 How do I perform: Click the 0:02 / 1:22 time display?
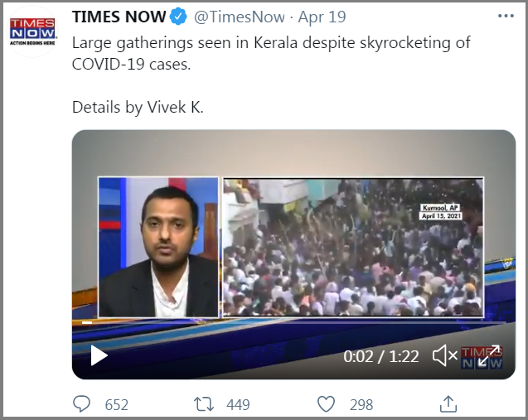[380, 356]
